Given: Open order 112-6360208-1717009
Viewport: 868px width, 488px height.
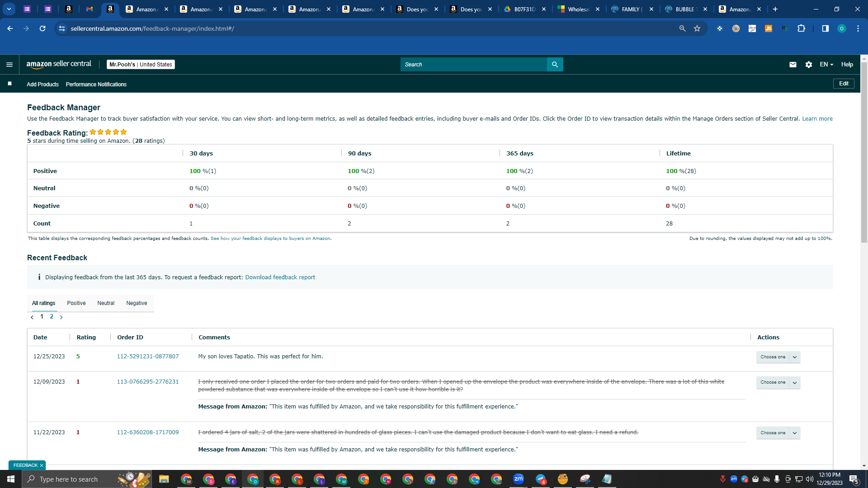Looking at the screenshot, I should click(x=148, y=432).
